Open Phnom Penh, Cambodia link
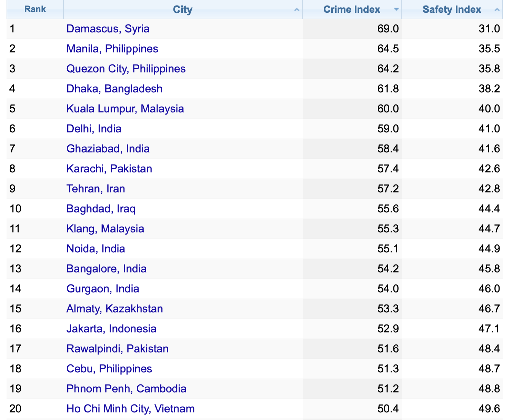 127,389
